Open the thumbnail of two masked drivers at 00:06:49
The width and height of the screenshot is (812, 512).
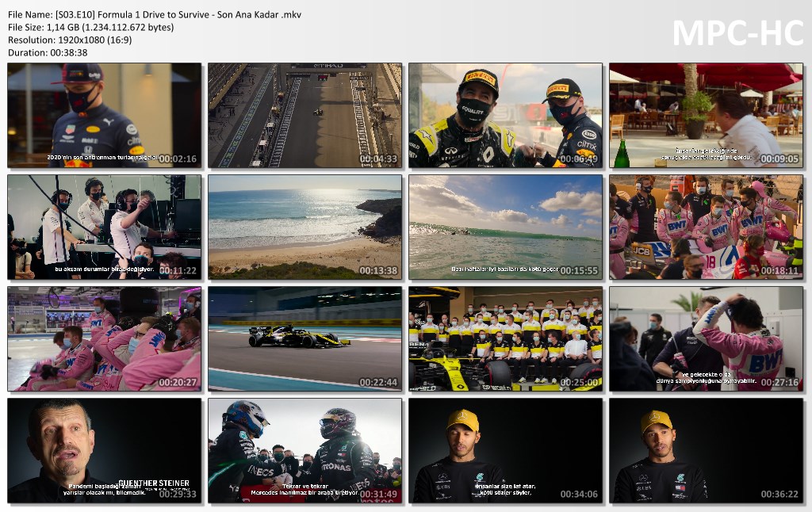point(505,116)
